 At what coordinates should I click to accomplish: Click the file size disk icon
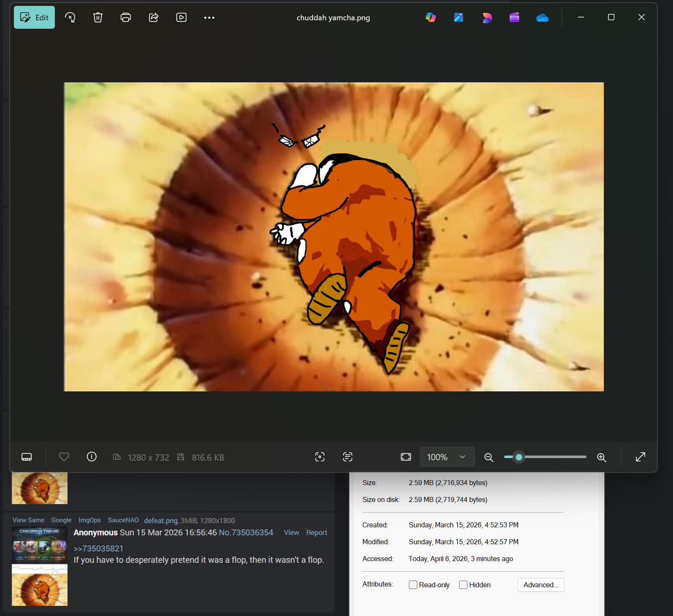pos(181,457)
